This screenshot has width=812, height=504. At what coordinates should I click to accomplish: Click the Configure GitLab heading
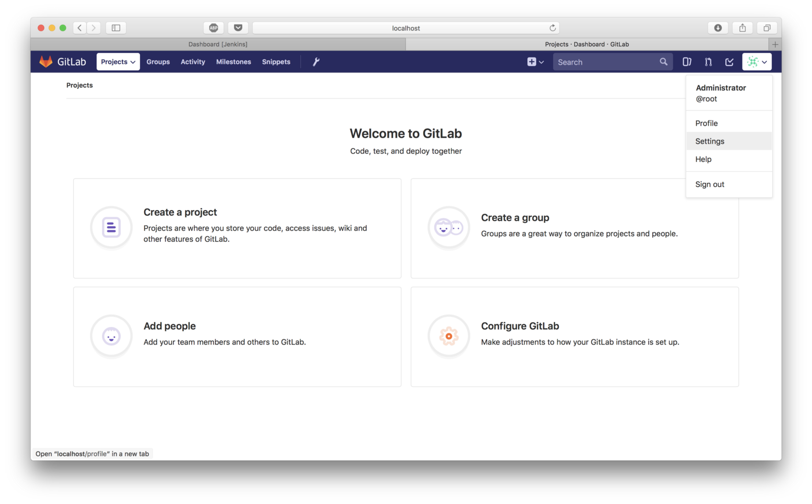(x=520, y=326)
